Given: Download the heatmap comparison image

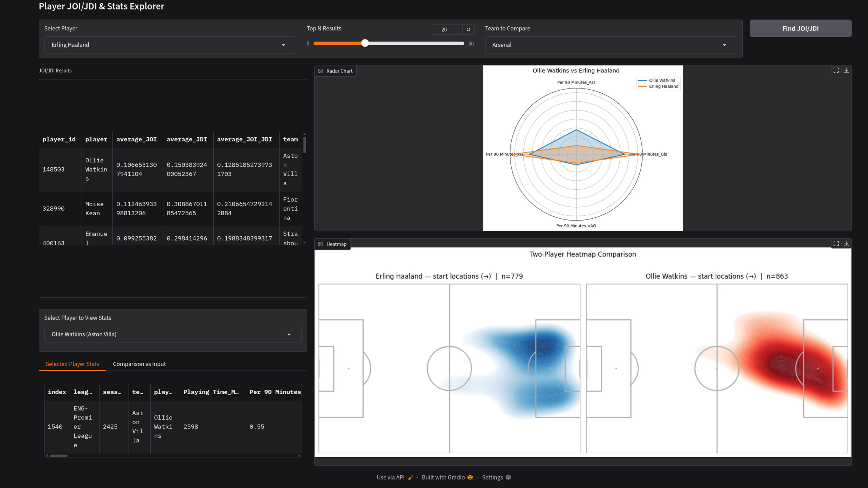Looking at the screenshot, I should (x=847, y=243).
